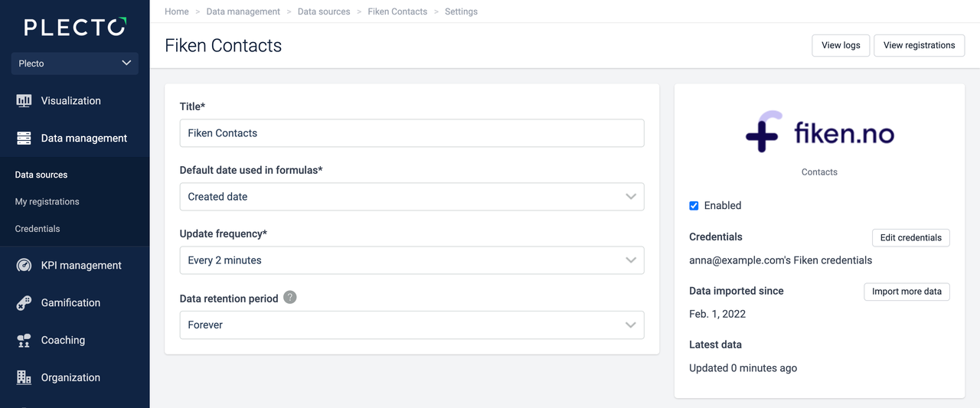Click the Edit credentials button

(x=910, y=237)
